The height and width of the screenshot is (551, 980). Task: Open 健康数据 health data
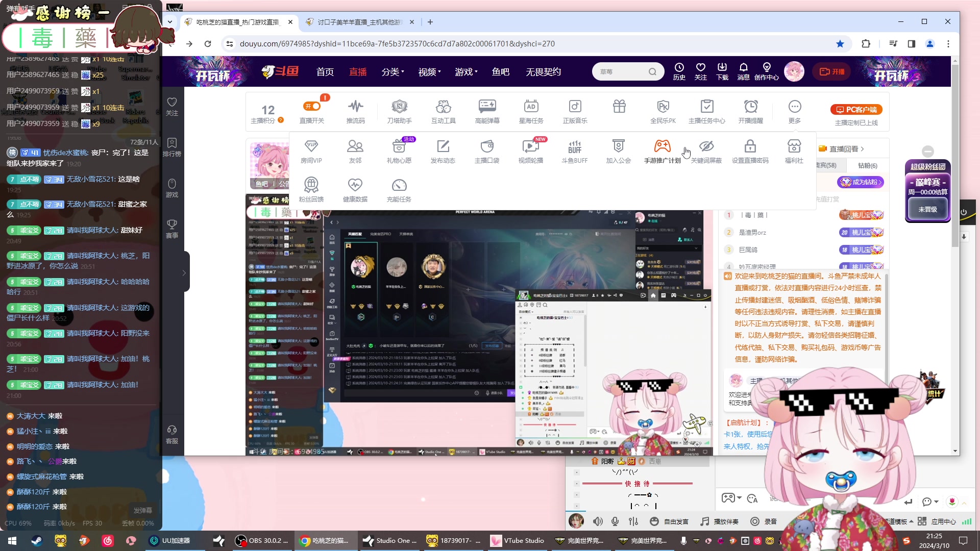[355, 190]
